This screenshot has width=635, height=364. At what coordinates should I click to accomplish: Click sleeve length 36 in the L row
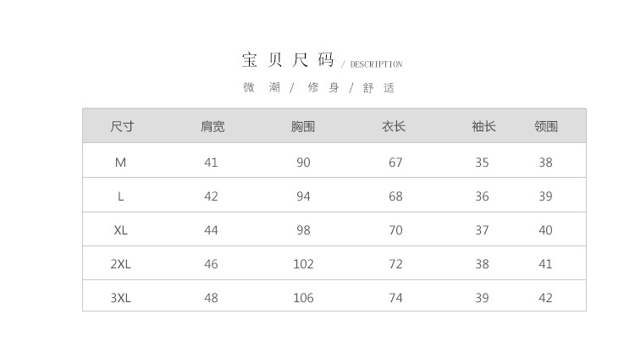click(x=482, y=196)
